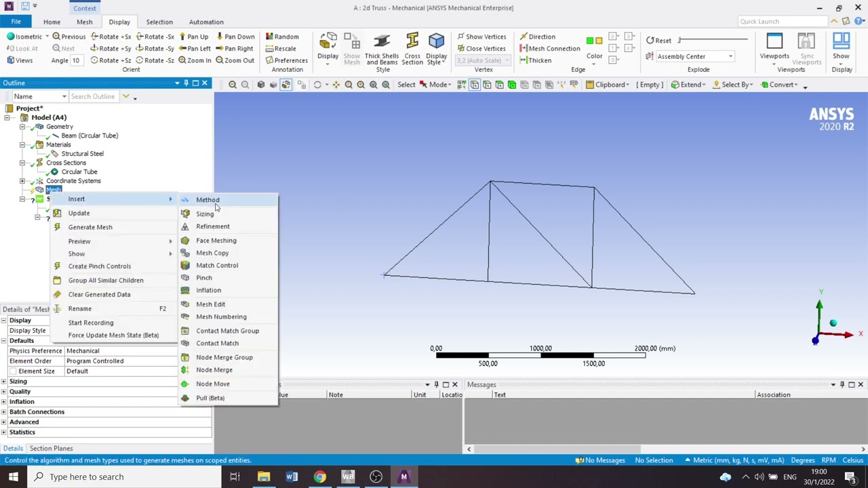Click the Extend toolbar button
This screenshot has height=488, width=868.
pyautogui.click(x=688, y=85)
